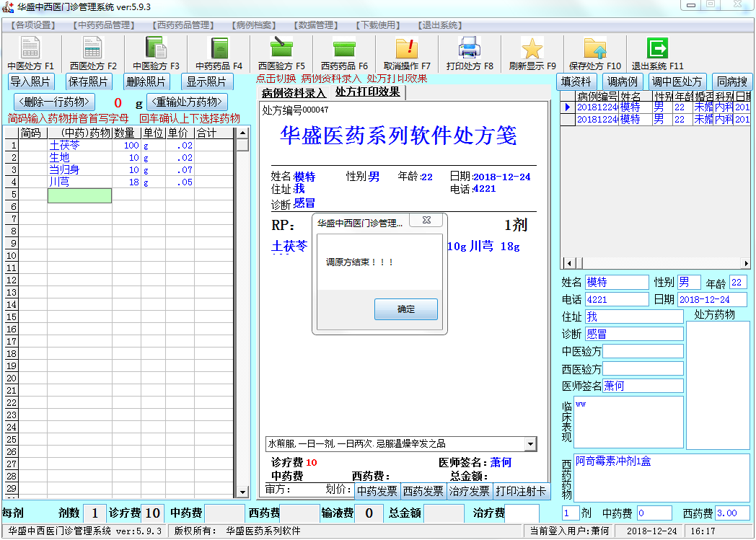Click patient list horizontal scroll left arrow
756x540 pixels.
click(570, 263)
